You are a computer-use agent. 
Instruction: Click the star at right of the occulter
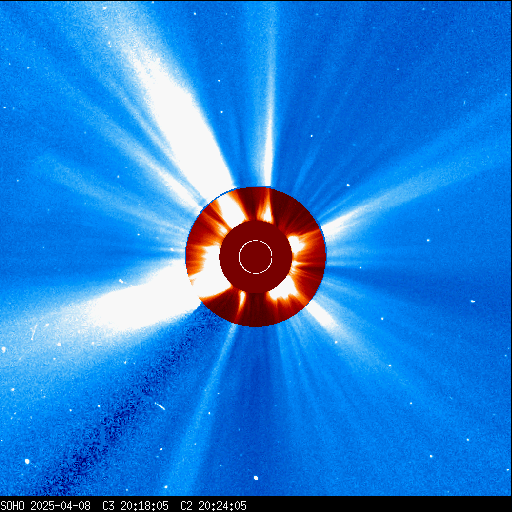tap(428, 240)
